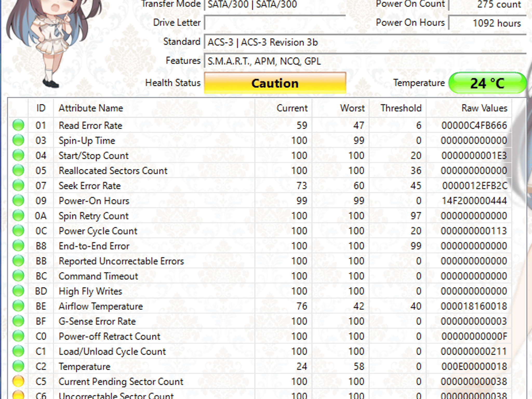Click raw value 000018160018
This screenshot has width=532, height=399.
click(474, 306)
